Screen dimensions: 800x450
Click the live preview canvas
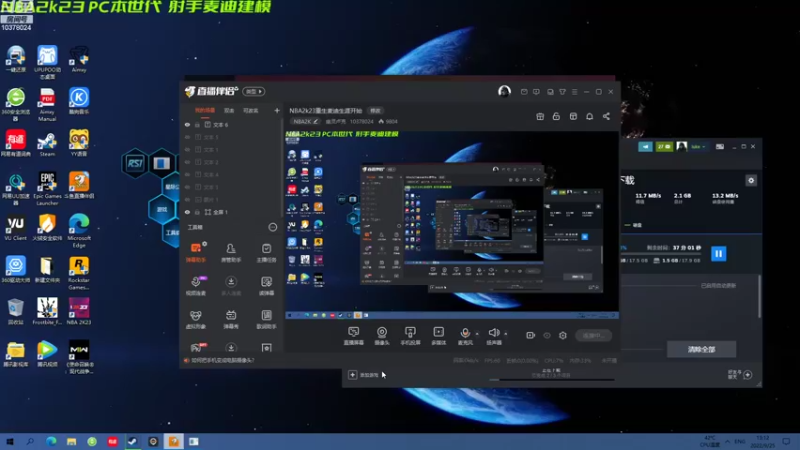coord(452,224)
